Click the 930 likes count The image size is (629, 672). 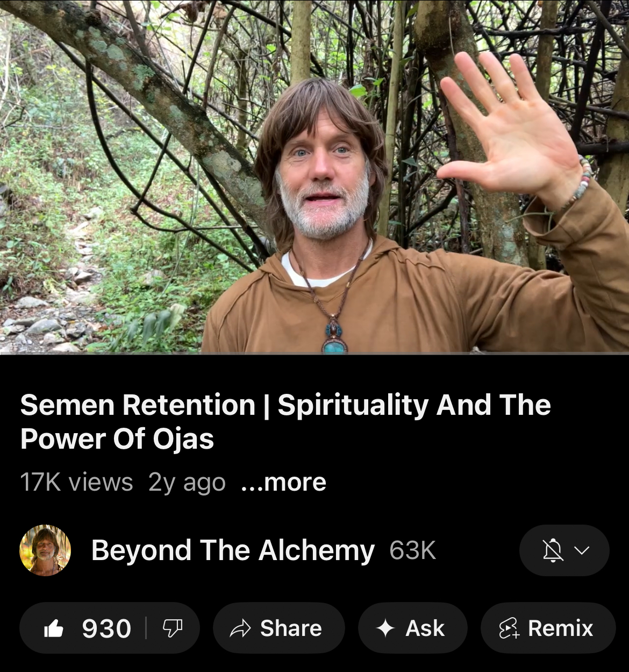pyautogui.click(x=106, y=628)
